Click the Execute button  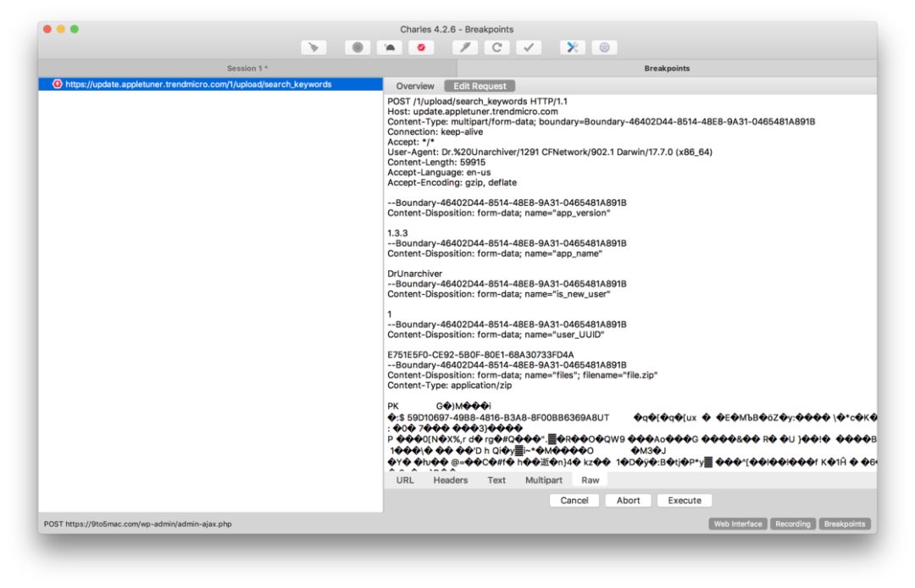(685, 501)
